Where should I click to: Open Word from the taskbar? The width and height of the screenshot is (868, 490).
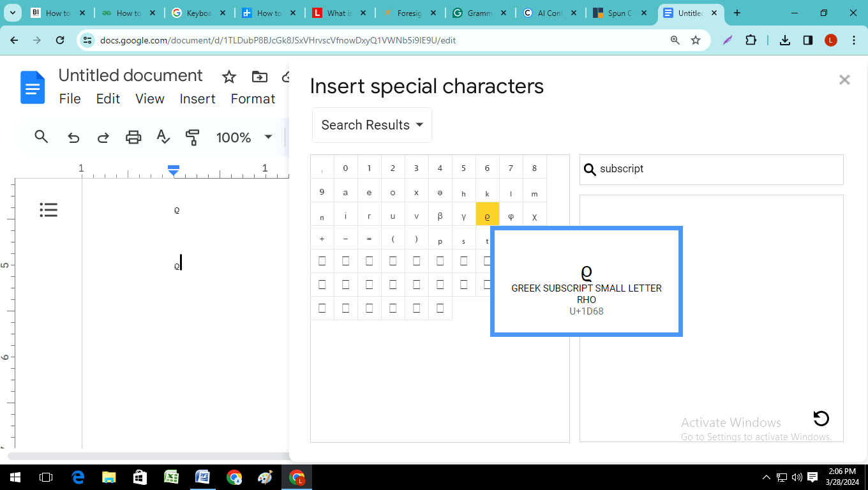203,477
